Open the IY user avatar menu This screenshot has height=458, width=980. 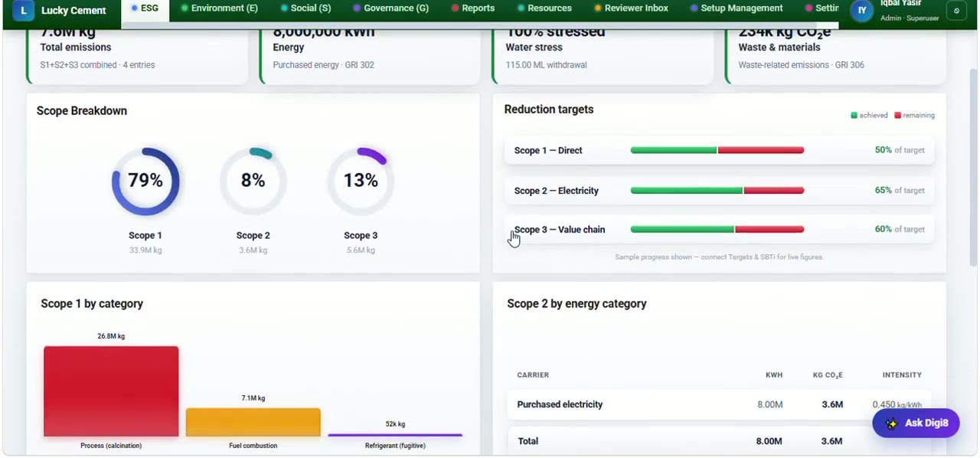(862, 11)
